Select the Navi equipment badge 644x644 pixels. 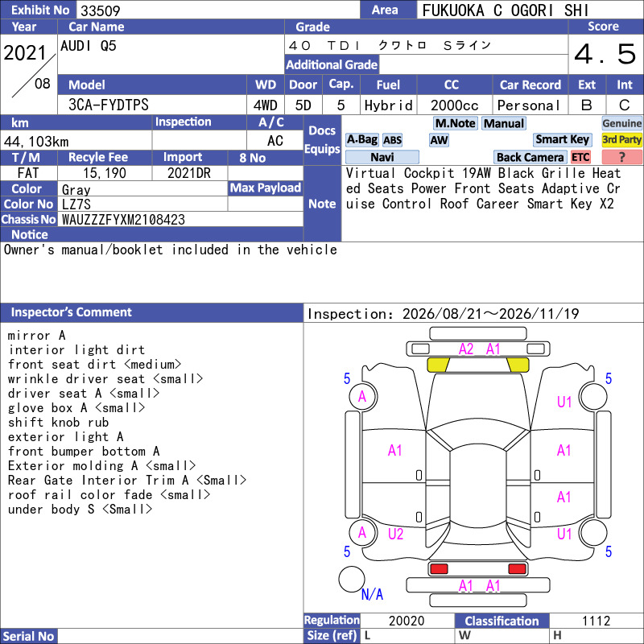382,157
